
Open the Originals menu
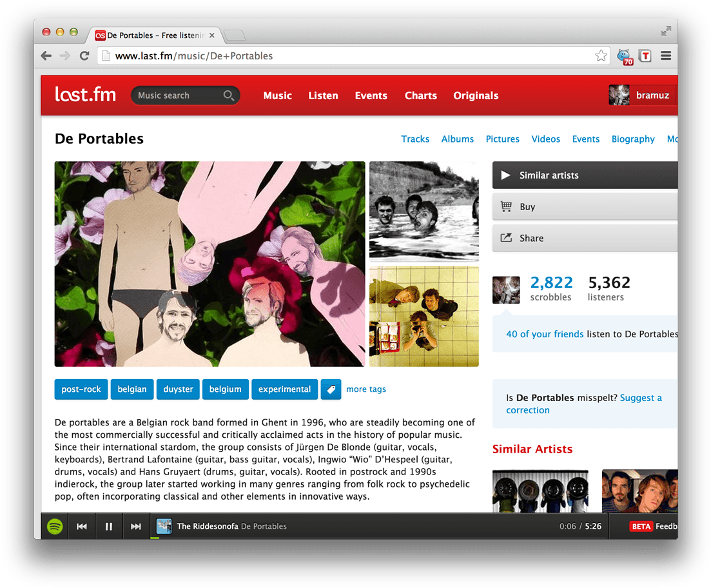476,95
